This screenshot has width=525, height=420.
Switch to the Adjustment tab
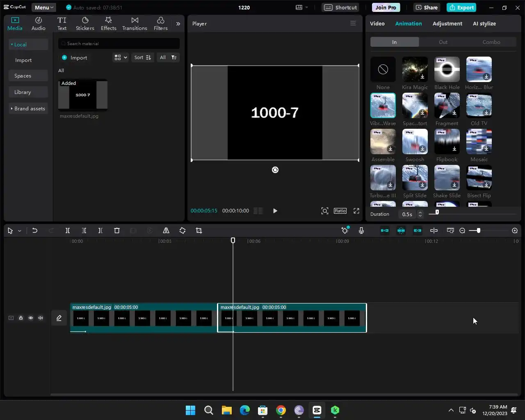point(447,23)
